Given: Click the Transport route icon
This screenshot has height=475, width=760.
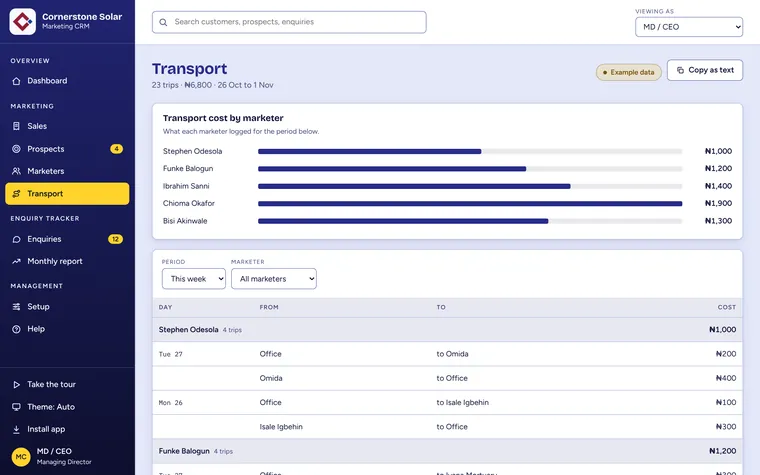Looking at the screenshot, I should coord(16,194).
